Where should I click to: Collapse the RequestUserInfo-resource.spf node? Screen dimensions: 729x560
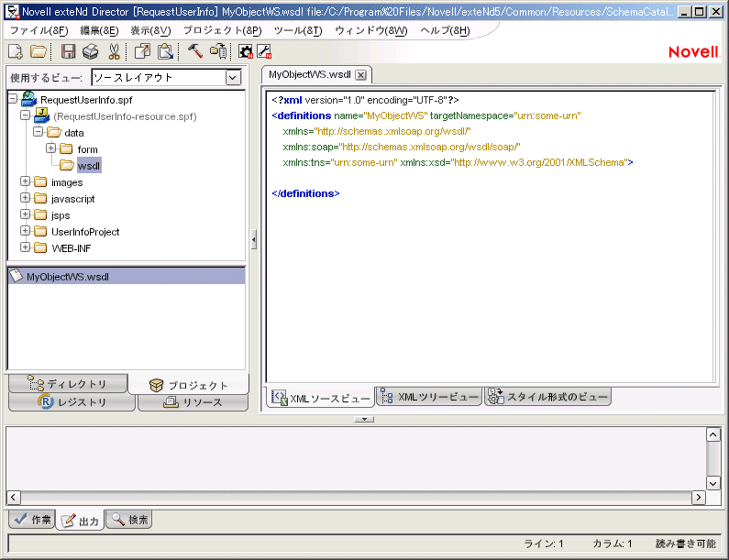pos(26,115)
